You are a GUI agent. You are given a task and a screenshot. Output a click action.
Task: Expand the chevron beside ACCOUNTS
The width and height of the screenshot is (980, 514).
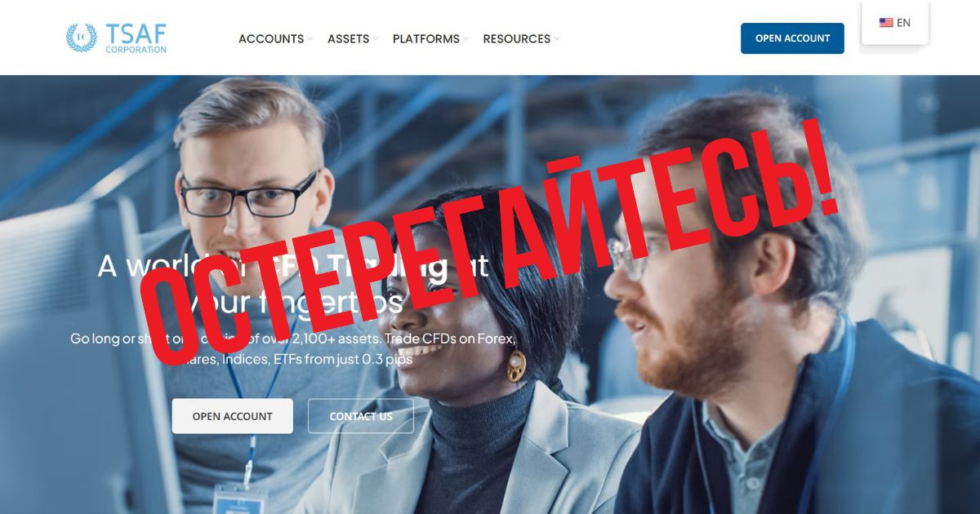[310, 39]
